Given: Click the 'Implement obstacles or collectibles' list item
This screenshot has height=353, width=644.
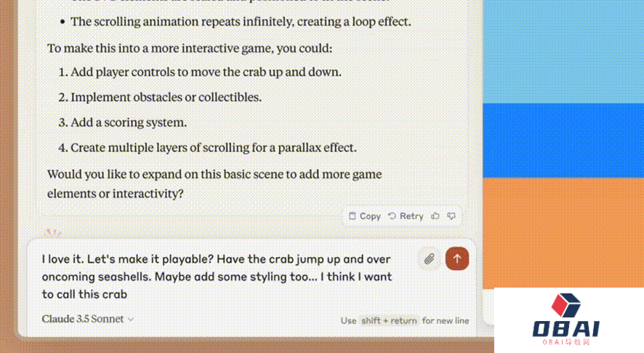Looking at the screenshot, I should pyautogui.click(x=166, y=97).
